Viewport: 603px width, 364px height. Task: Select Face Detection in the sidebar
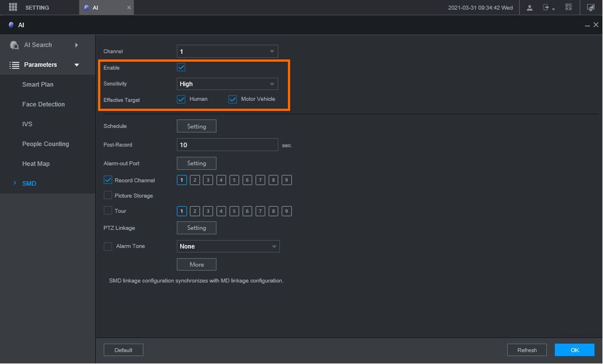(43, 105)
